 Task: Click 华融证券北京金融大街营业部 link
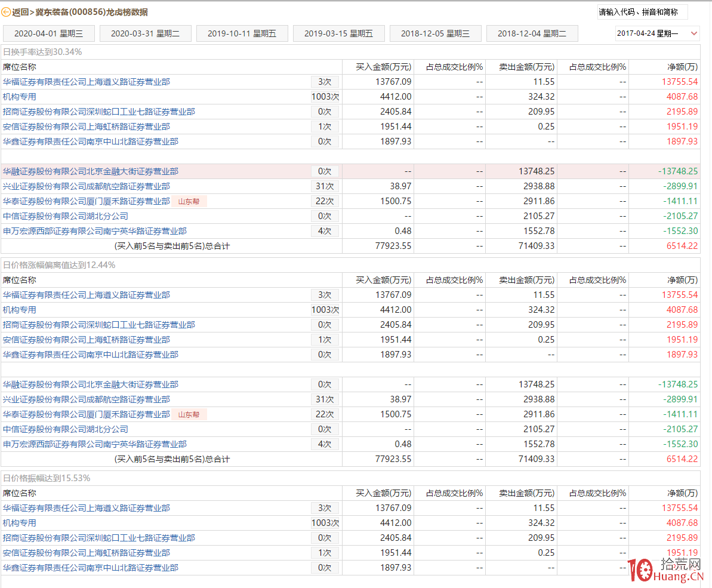click(91, 171)
